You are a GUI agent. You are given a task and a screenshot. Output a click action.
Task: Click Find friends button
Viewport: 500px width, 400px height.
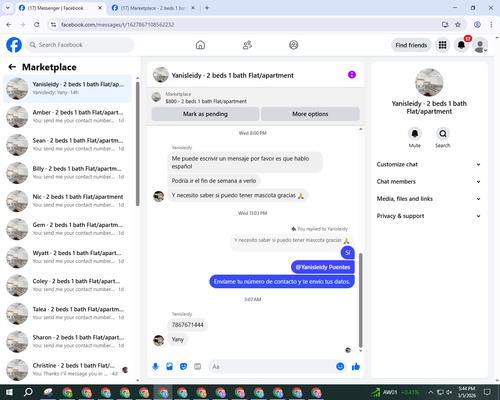(x=411, y=45)
